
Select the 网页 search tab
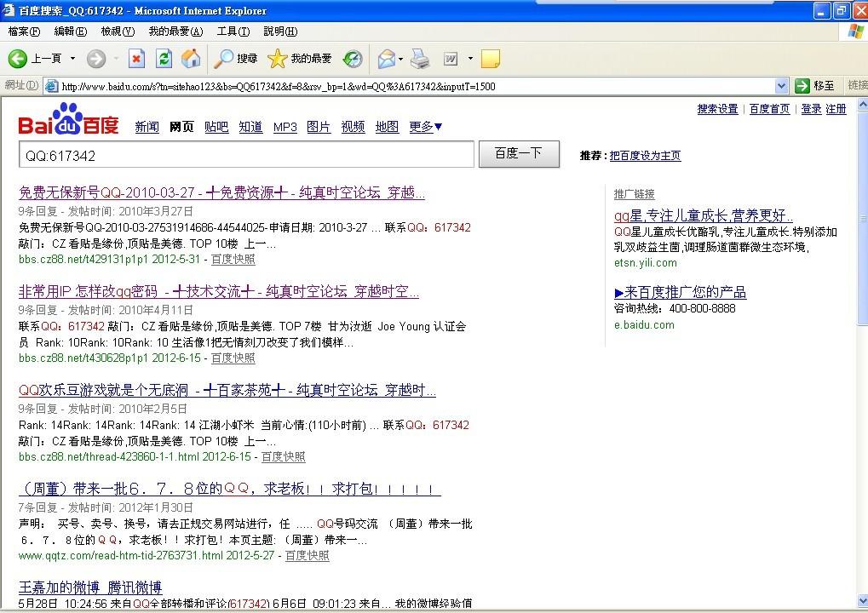(x=181, y=127)
